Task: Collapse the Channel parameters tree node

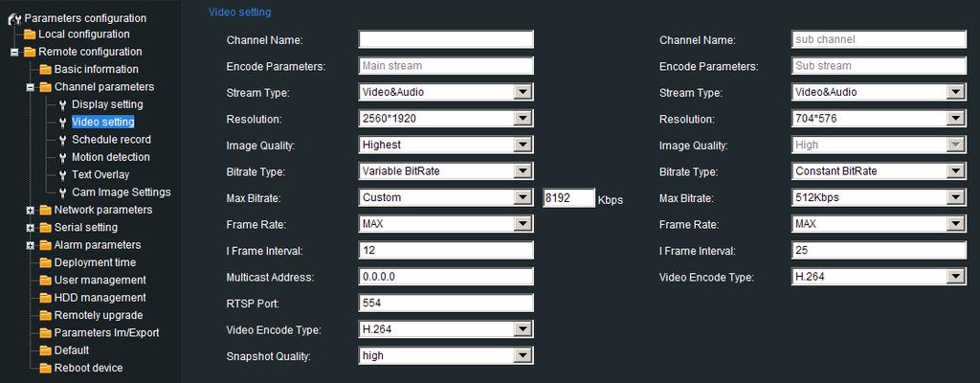Action: pyautogui.click(x=30, y=88)
